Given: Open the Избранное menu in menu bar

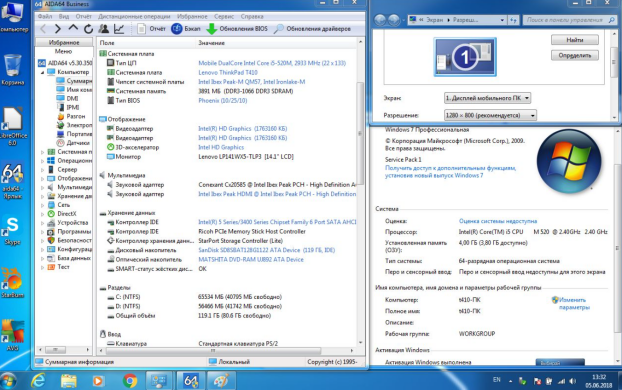Looking at the screenshot, I should tap(192, 16).
